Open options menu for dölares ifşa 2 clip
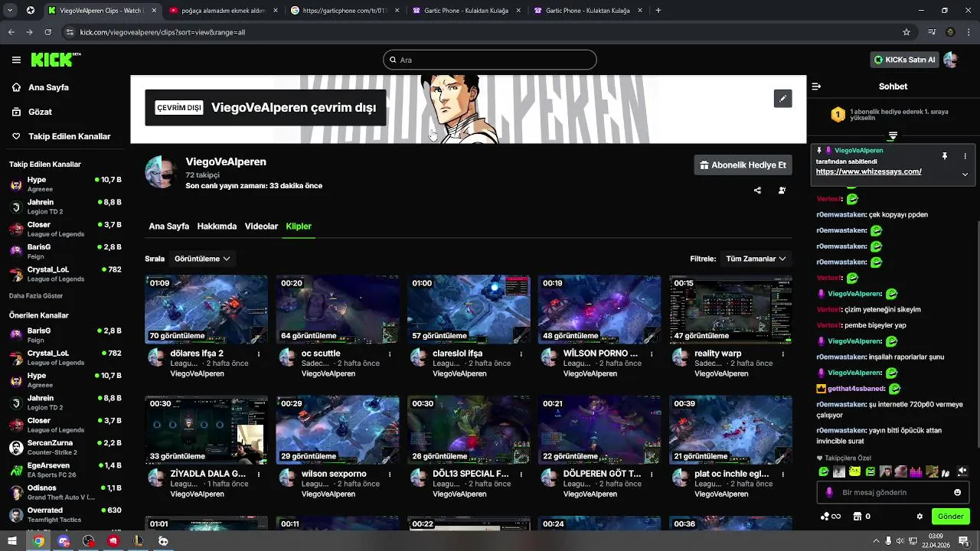This screenshot has height=551, width=980. [259, 354]
